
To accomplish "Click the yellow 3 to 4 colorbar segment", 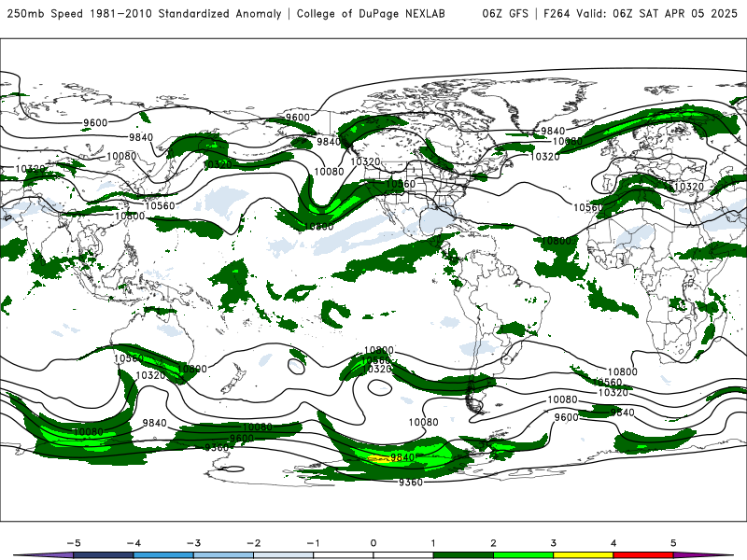I will 583,555.
